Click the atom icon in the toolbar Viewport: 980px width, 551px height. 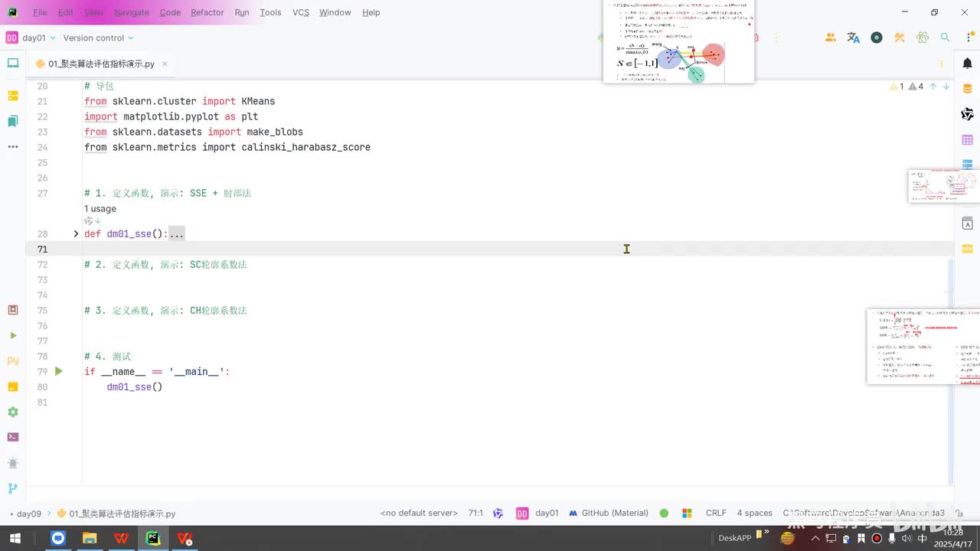[923, 37]
